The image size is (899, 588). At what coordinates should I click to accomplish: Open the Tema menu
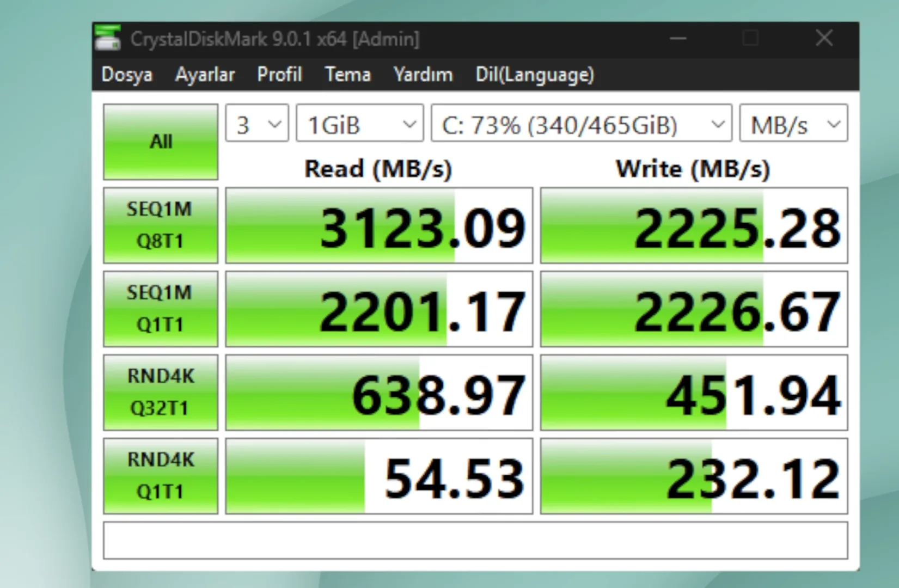(x=348, y=75)
